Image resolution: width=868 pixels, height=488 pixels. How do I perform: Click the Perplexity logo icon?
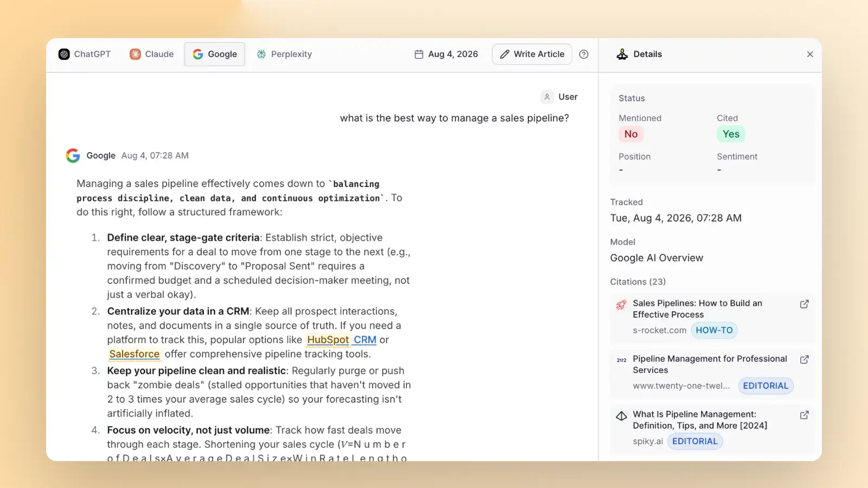coord(261,54)
